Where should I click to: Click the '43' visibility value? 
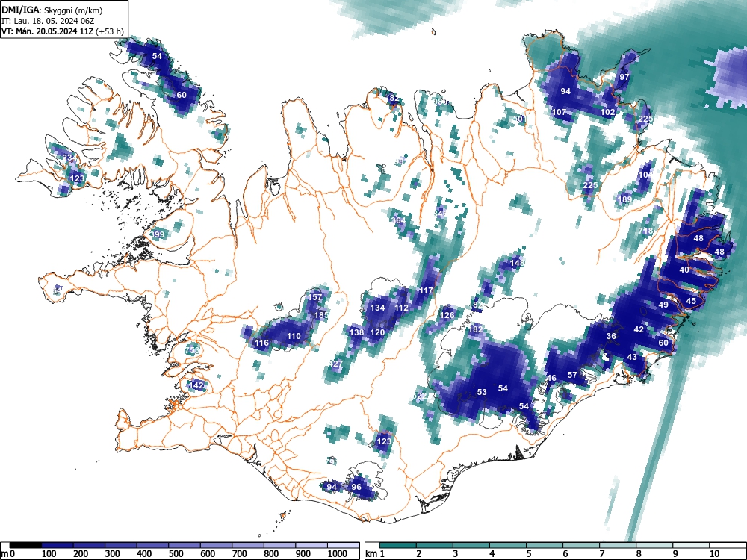632,357
